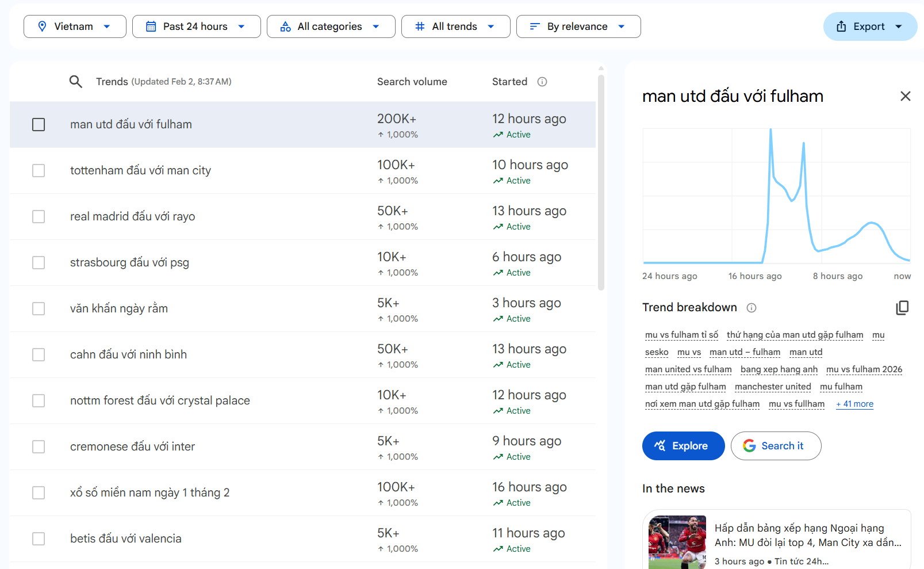Click the 'mu vs fulham tỉ số' query link
This screenshot has width=924, height=569.
tap(681, 335)
